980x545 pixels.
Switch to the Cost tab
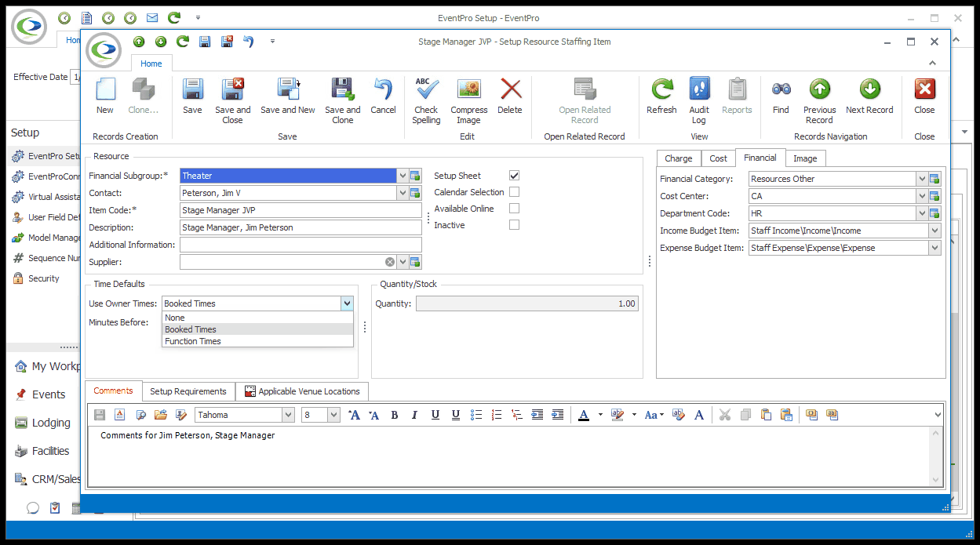pyautogui.click(x=719, y=158)
